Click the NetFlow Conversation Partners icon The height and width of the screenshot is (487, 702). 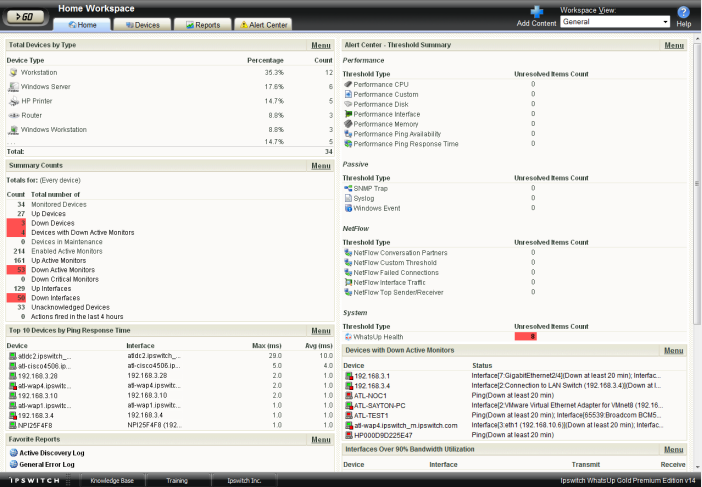click(348, 252)
